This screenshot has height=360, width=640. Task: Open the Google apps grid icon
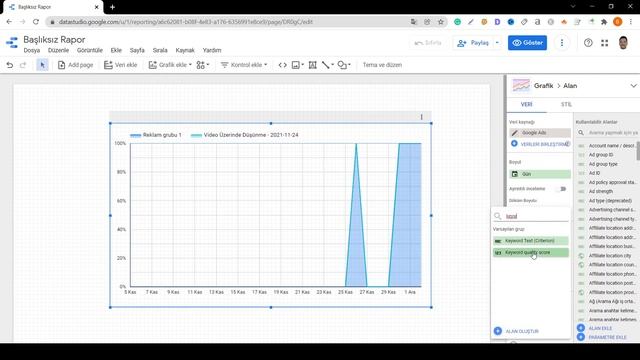click(x=604, y=42)
